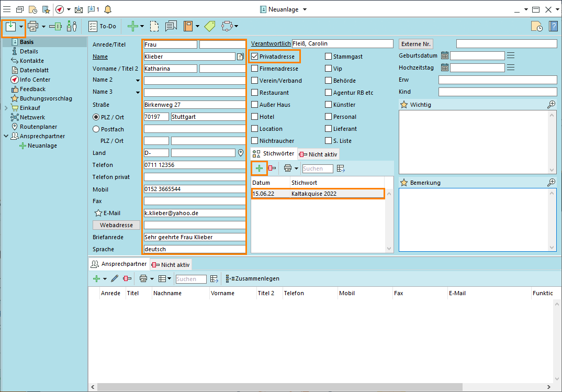Click the printer icon in main toolbar

pos(33,26)
